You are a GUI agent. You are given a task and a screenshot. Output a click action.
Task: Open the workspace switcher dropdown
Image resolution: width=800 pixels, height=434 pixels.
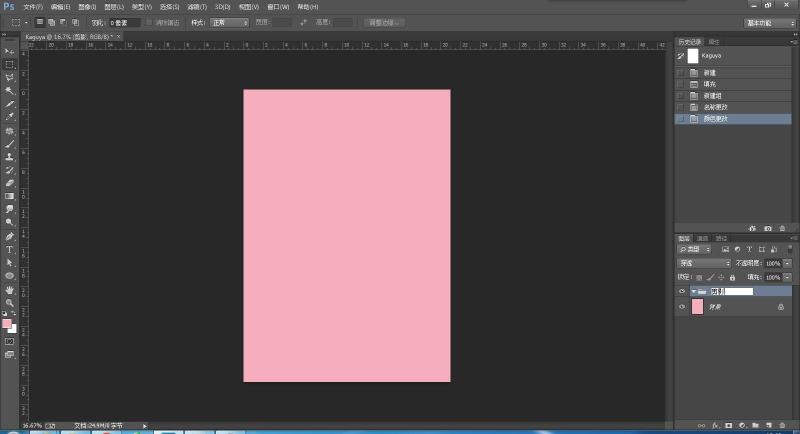click(769, 23)
